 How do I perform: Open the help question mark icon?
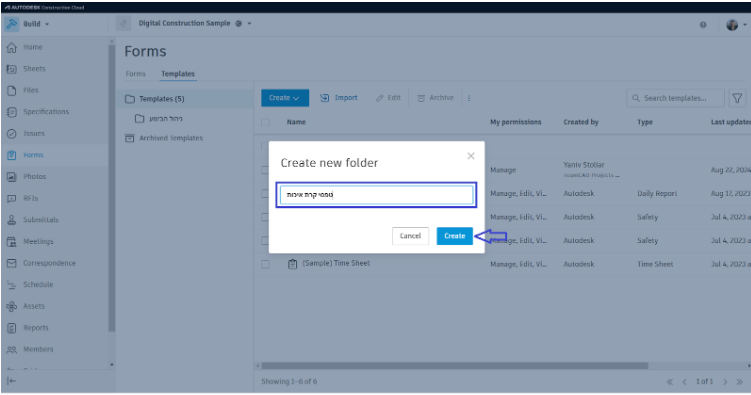pyautogui.click(x=703, y=25)
